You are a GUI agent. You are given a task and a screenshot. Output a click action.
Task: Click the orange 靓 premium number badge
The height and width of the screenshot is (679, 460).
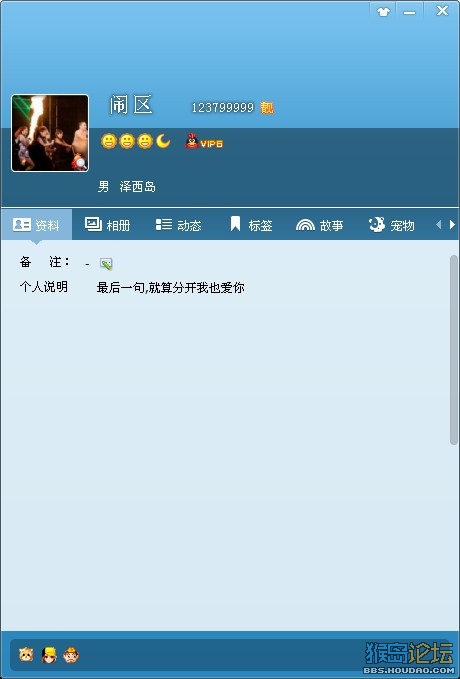[267, 107]
